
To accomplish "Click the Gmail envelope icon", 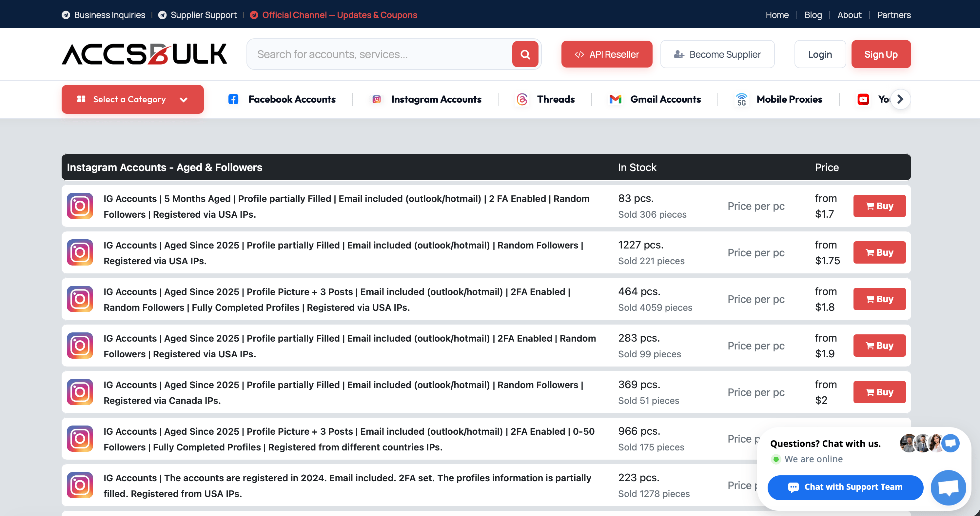I will pyautogui.click(x=615, y=99).
